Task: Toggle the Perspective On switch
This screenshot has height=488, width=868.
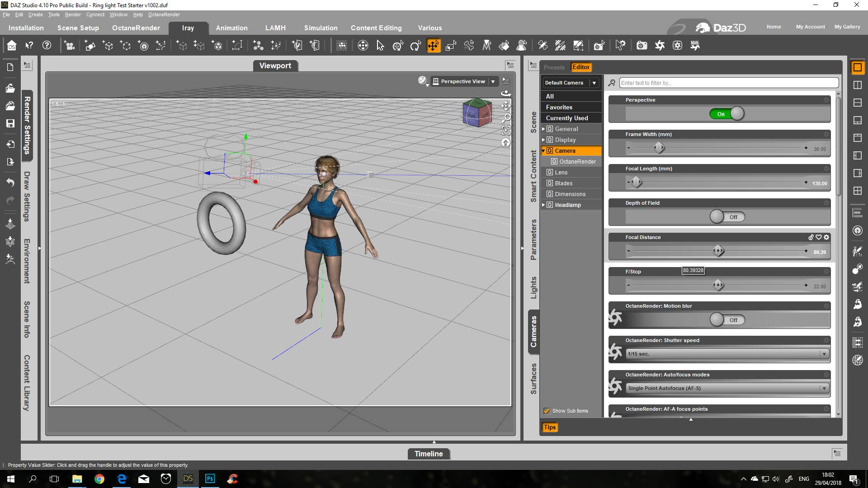Action: pos(727,114)
